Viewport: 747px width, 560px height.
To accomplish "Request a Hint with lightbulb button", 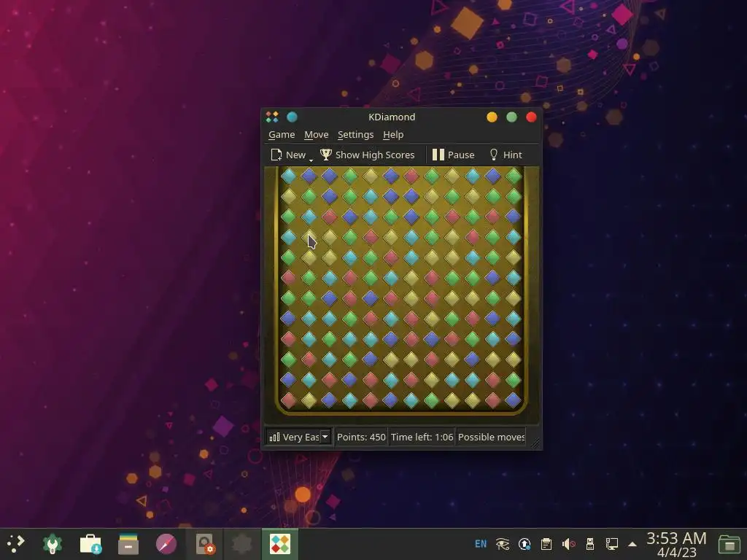I will [x=506, y=155].
